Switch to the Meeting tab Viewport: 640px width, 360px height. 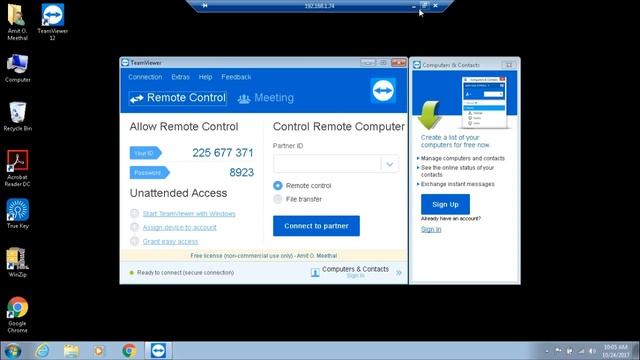(x=266, y=98)
